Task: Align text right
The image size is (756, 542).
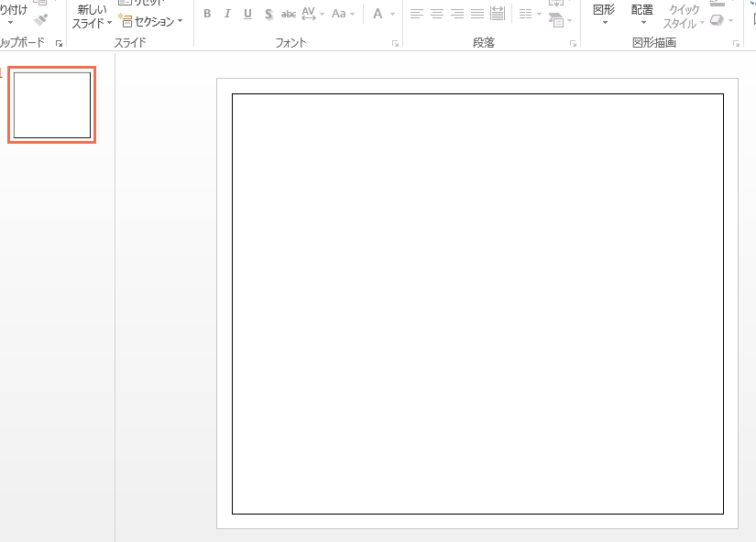Action: (457, 14)
